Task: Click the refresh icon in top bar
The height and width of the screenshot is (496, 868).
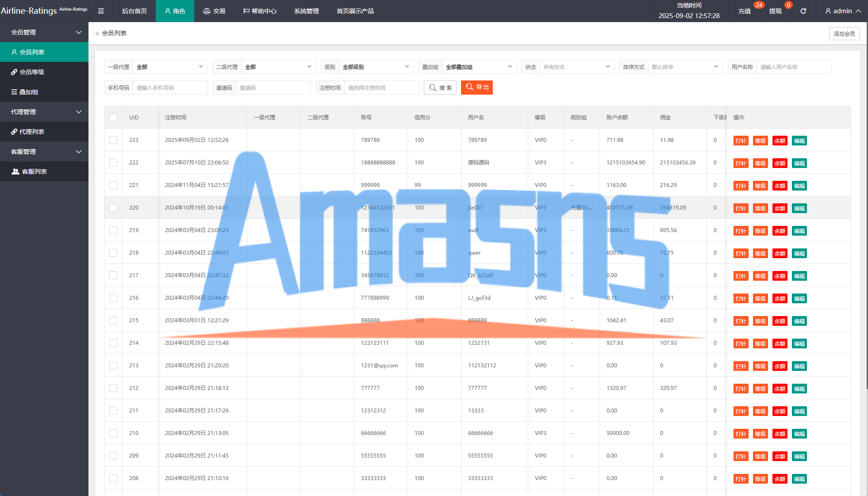Action: click(803, 11)
